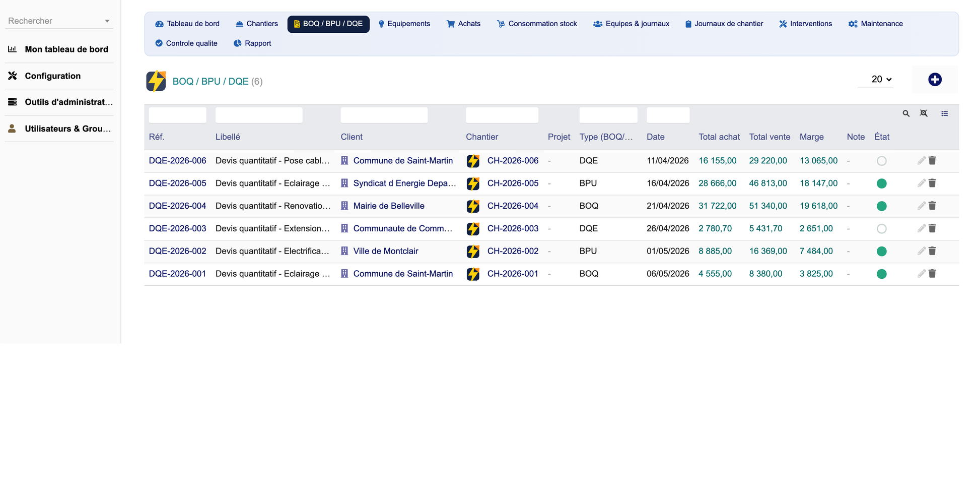The width and height of the screenshot is (980, 494).
Task: Edit DQE-2026-003 with pencil icon
Action: tap(921, 229)
